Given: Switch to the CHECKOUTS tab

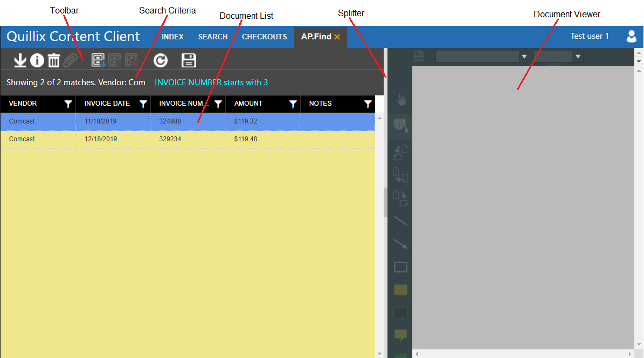Looking at the screenshot, I should [x=264, y=37].
